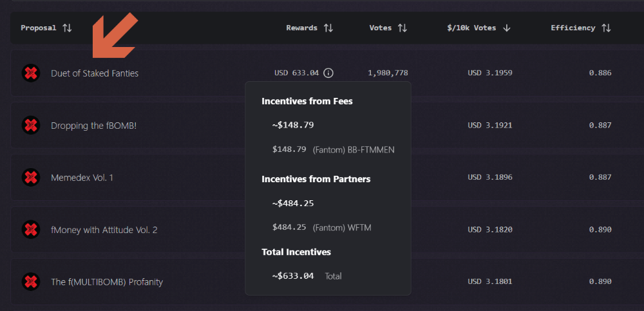644x311 pixels.
Task: Sort by Votes using the arrows icon
Action: click(x=402, y=28)
